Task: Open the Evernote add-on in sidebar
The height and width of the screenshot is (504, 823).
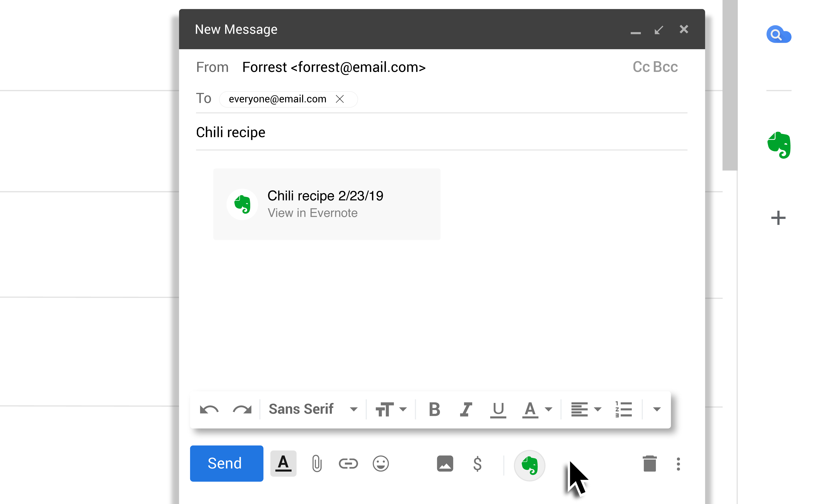Action: pos(779,145)
